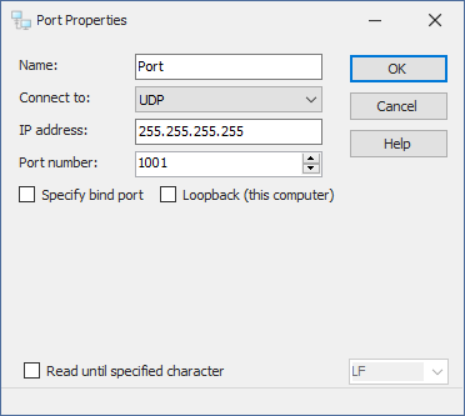Screen dimensions: 465x416
Task: Click the Port Properties title bar text
Action: (x=82, y=20)
